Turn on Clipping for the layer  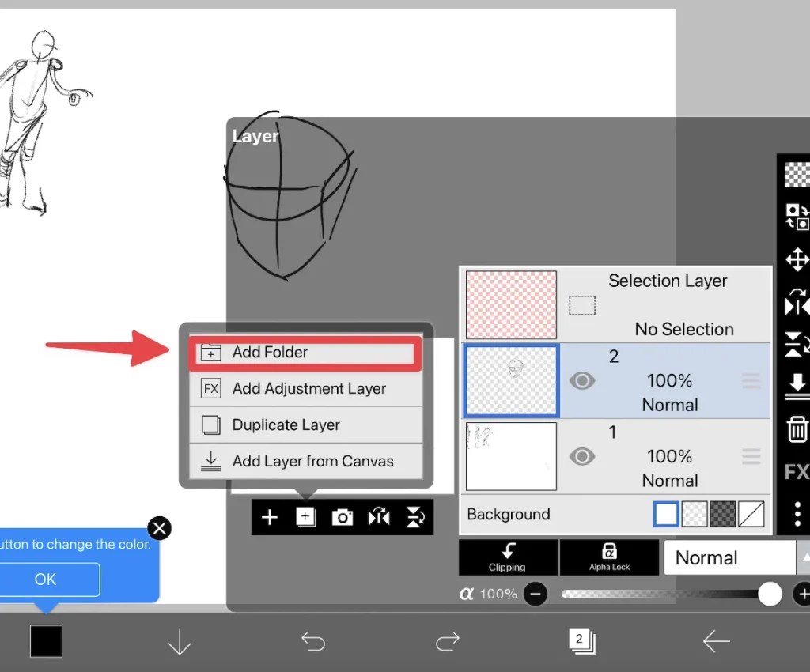(507, 557)
